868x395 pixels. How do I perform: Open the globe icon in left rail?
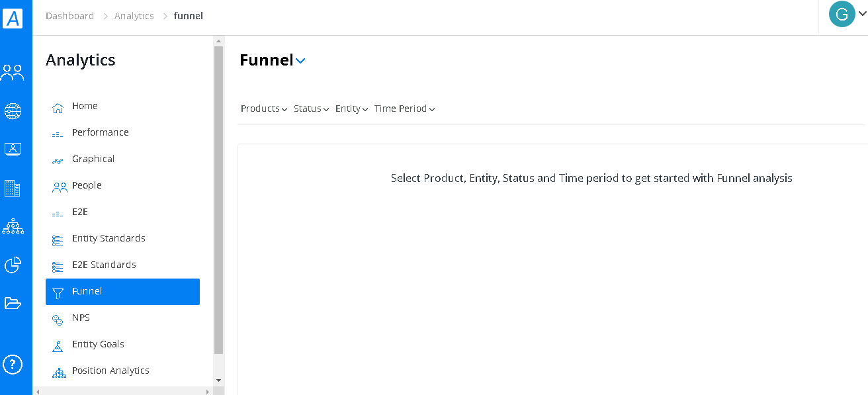[13, 111]
